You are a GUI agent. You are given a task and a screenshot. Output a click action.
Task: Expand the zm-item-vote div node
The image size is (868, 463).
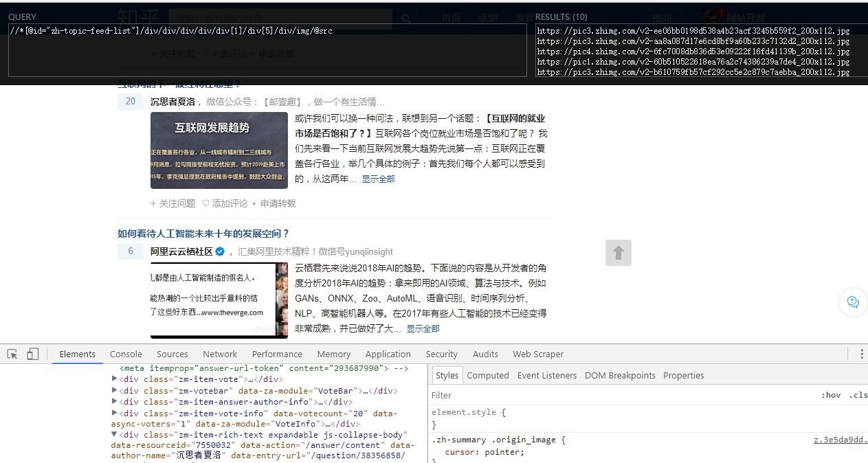[x=115, y=379]
